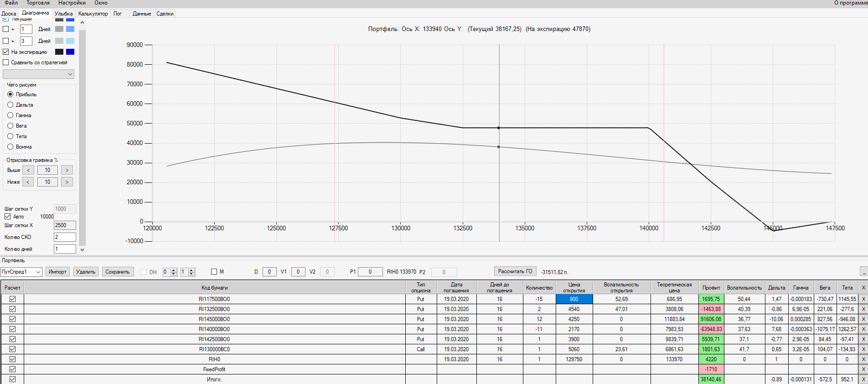Screen dimensions: 868x384
Task: Open the strategy comparison dropdown
Action: click(x=38, y=74)
